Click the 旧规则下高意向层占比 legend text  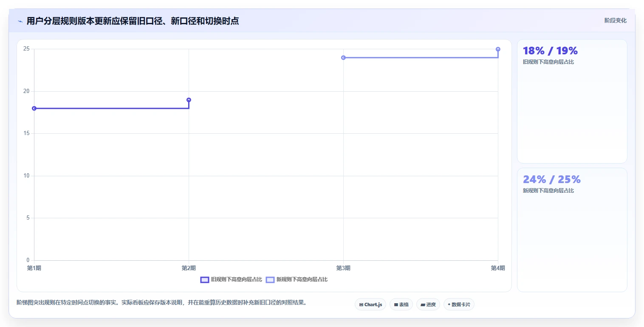tap(237, 279)
